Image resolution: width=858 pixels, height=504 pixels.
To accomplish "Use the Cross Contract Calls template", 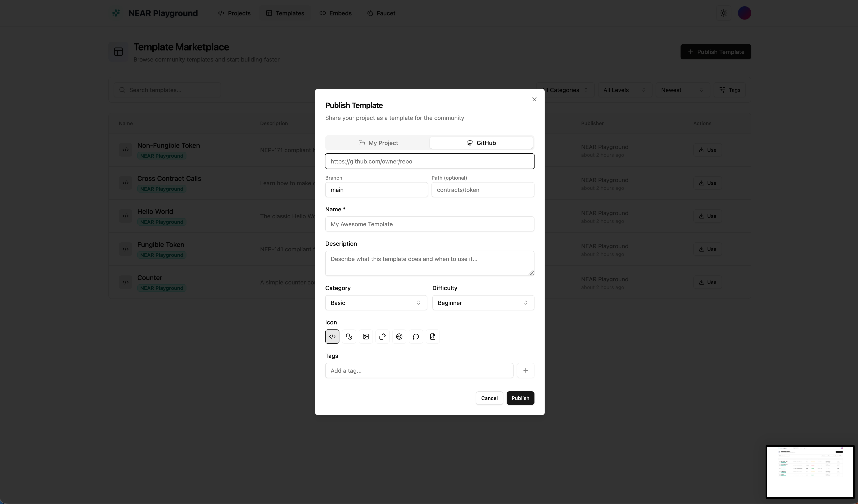I will pos(708,183).
